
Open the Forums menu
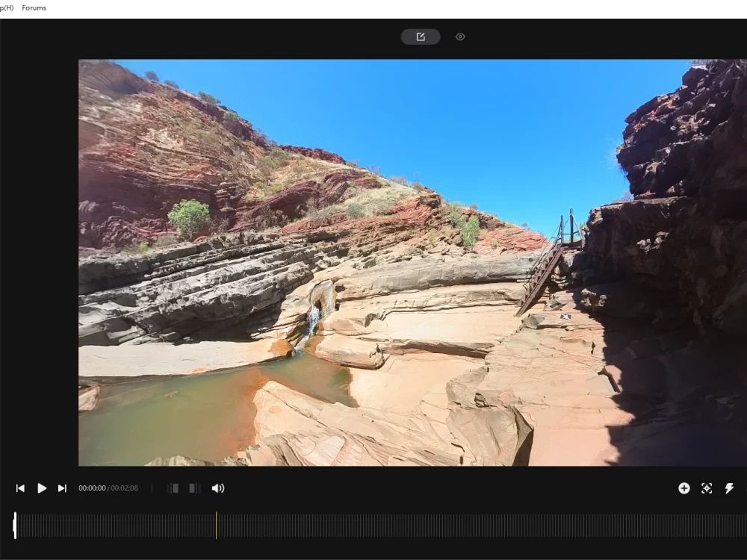[x=34, y=7]
